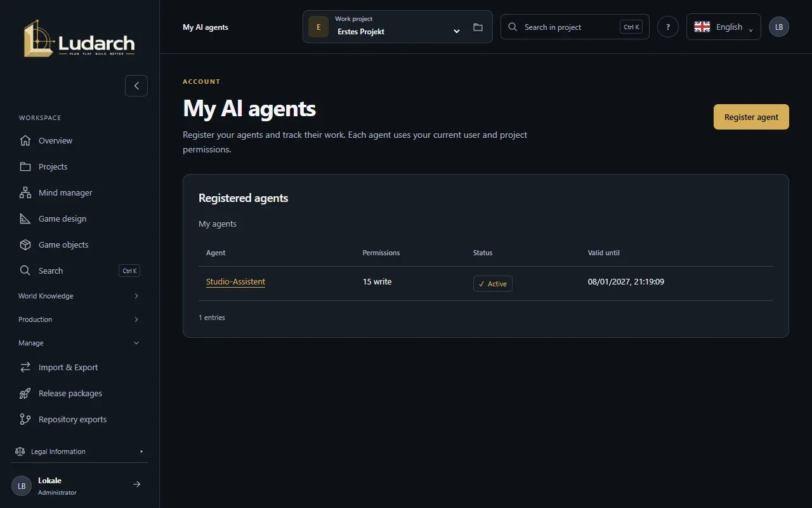Image resolution: width=812 pixels, height=508 pixels.
Task: Click the Repository exports branch icon
Action: [x=25, y=419]
